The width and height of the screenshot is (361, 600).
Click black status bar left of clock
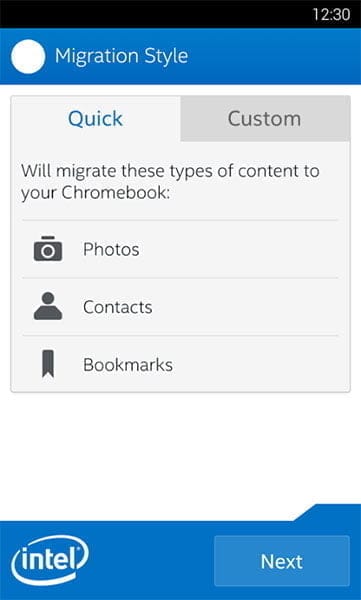153,14
